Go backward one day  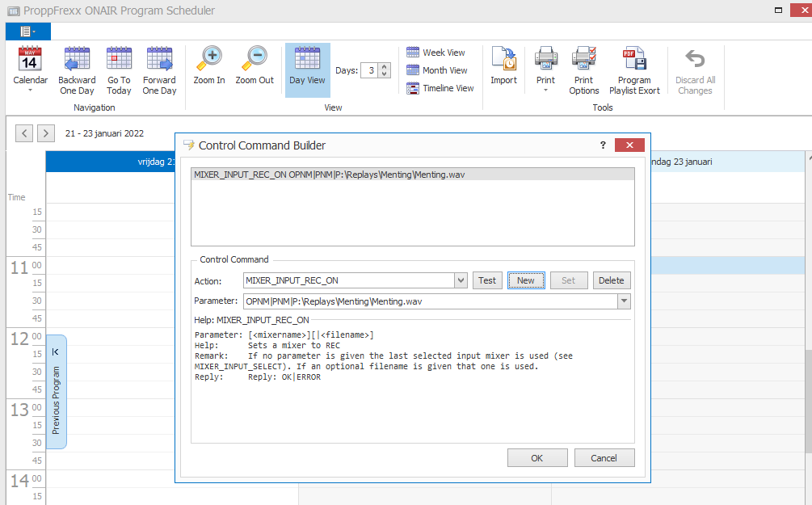point(77,69)
